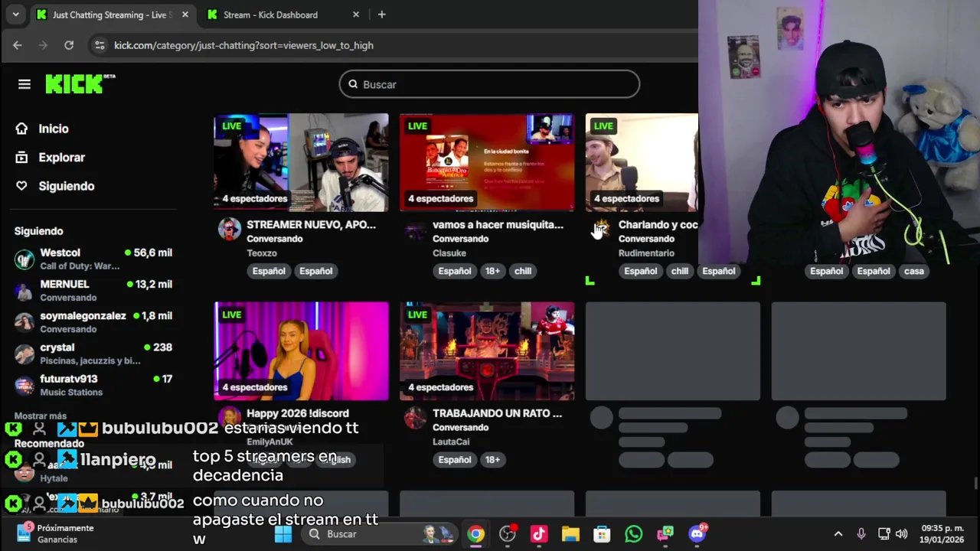Viewport: 980px width, 551px height.
Task: Open Google Chrome from the taskbar
Action: (x=476, y=534)
